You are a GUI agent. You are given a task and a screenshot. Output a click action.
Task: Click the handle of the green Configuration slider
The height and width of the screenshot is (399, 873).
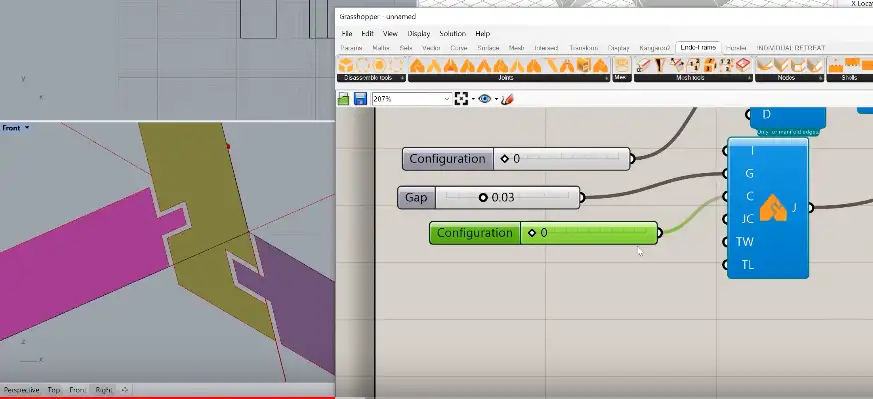tap(532, 233)
